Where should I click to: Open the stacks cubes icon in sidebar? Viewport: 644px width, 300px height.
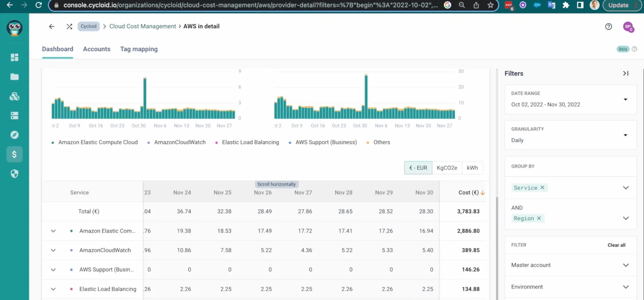(14, 96)
